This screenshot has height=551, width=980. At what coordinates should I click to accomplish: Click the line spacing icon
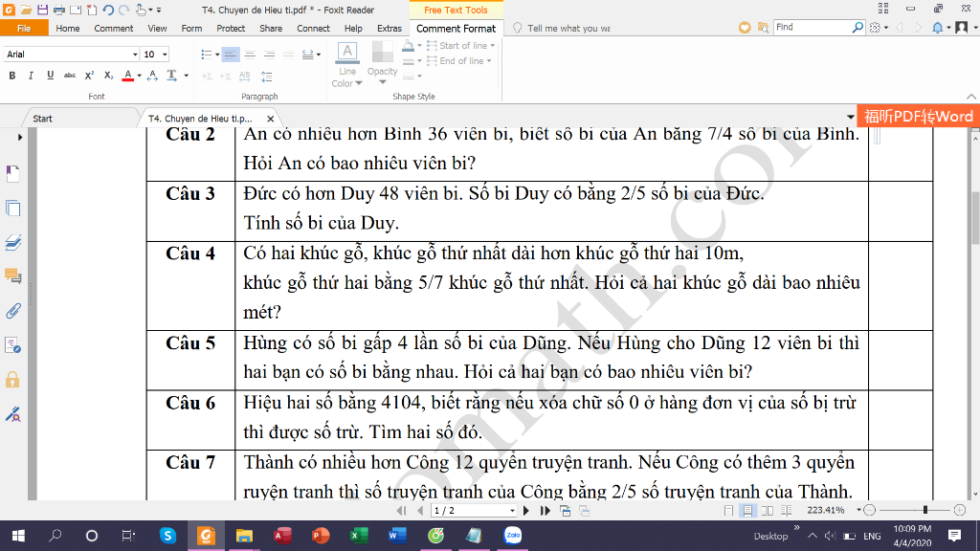click(x=266, y=77)
